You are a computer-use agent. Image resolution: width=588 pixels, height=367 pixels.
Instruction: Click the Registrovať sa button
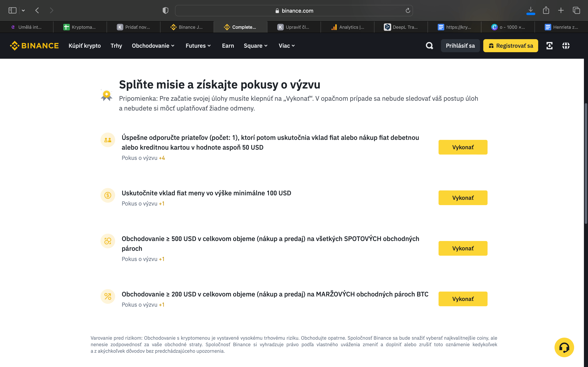point(510,46)
